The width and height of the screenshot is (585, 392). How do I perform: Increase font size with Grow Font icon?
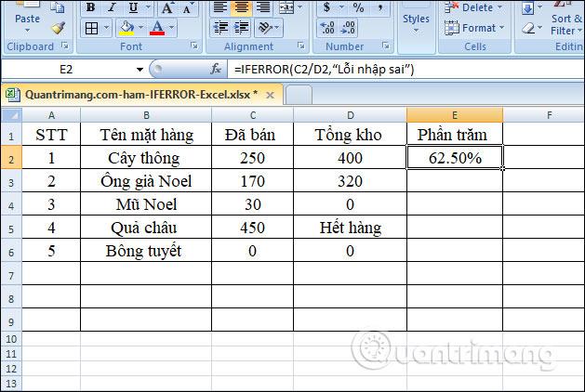(167, 7)
